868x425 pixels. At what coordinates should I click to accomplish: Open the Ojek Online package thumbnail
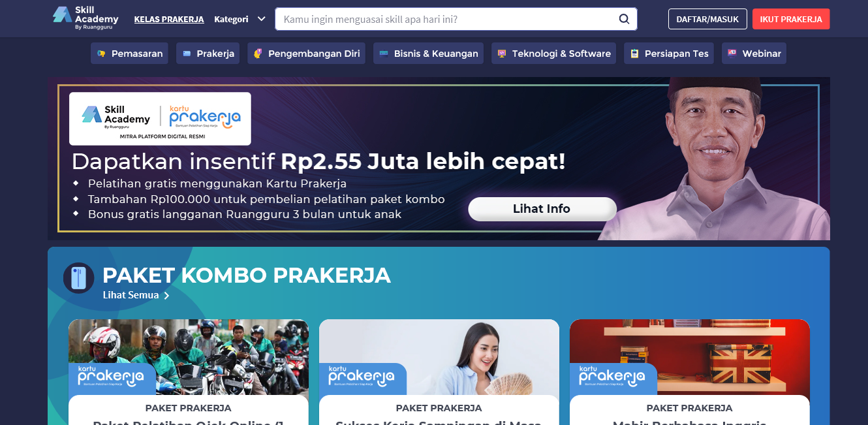(189, 357)
